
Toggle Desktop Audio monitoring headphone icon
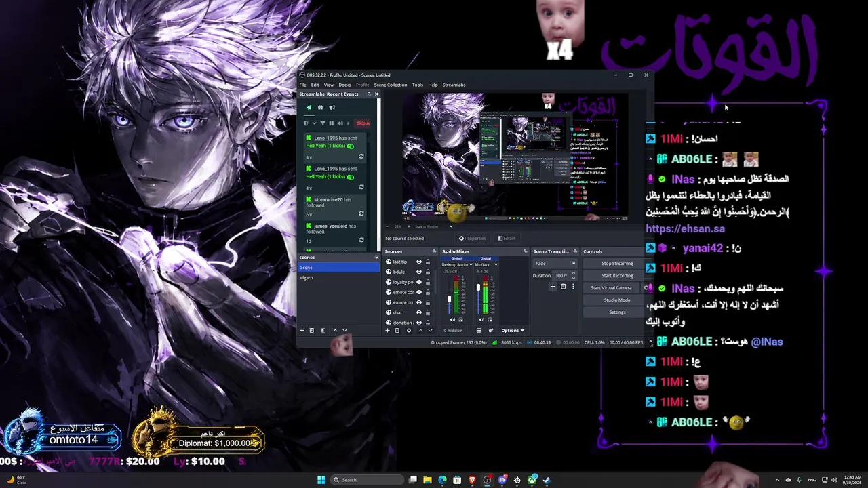[x=461, y=319]
